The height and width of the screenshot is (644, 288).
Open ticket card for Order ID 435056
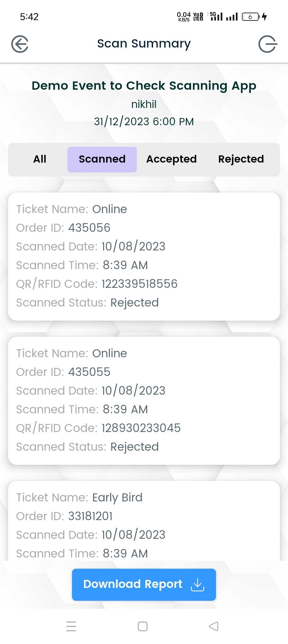tap(144, 256)
